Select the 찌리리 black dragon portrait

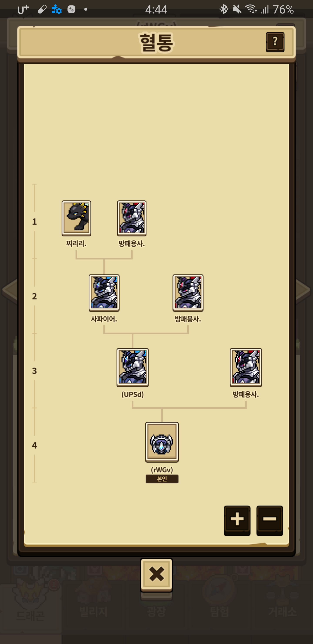click(x=77, y=218)
